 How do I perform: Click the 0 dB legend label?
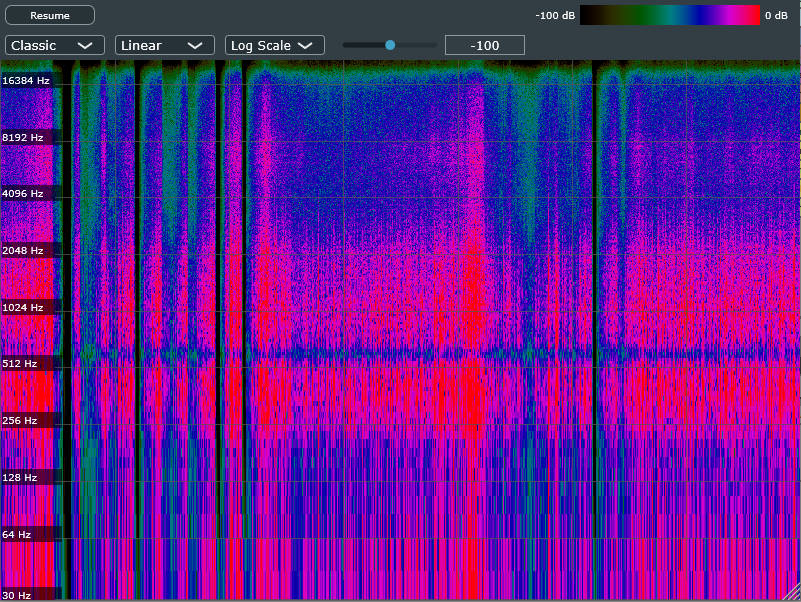pos(778,15)
